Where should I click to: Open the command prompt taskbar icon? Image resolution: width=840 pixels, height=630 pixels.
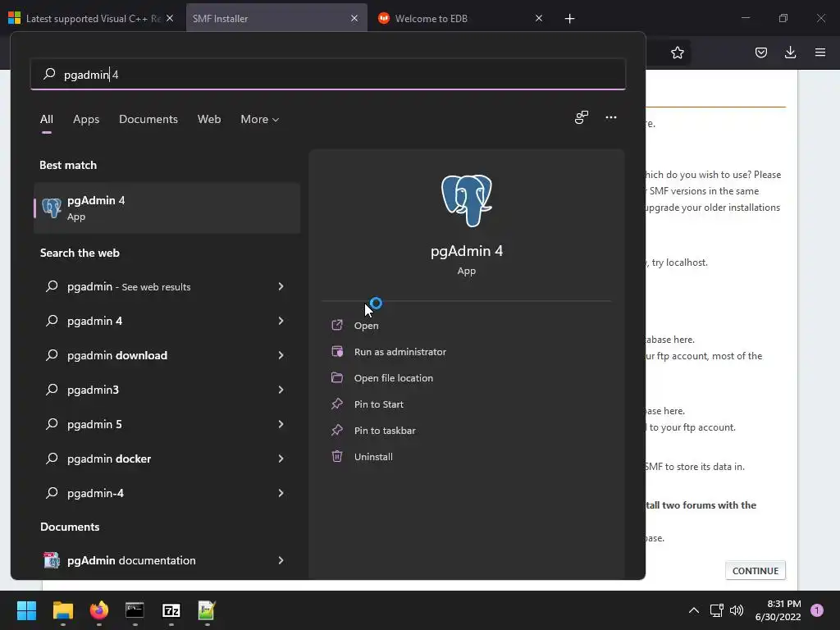tap(135, 610)
